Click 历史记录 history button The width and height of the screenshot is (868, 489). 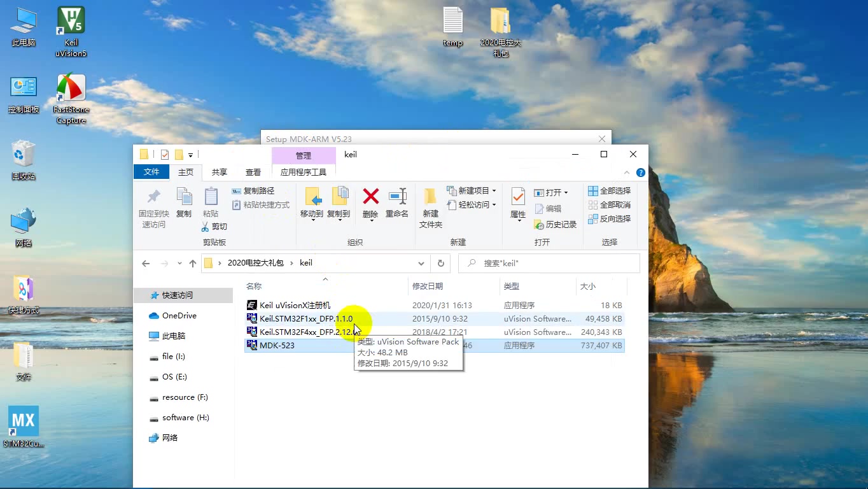pyautogui.click(x=556, y=225)
